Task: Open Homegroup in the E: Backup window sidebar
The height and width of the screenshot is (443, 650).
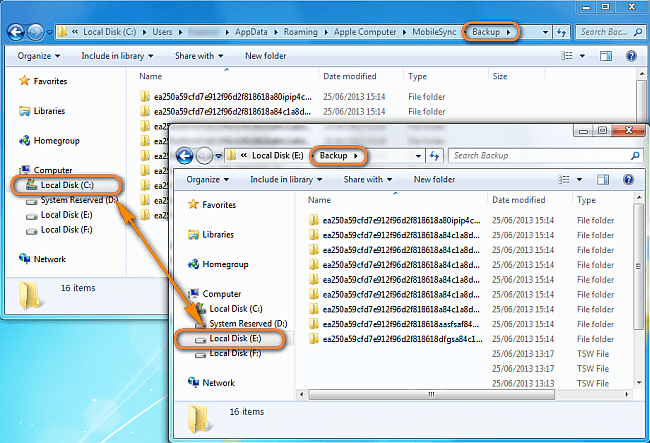Action: [218, 264]
